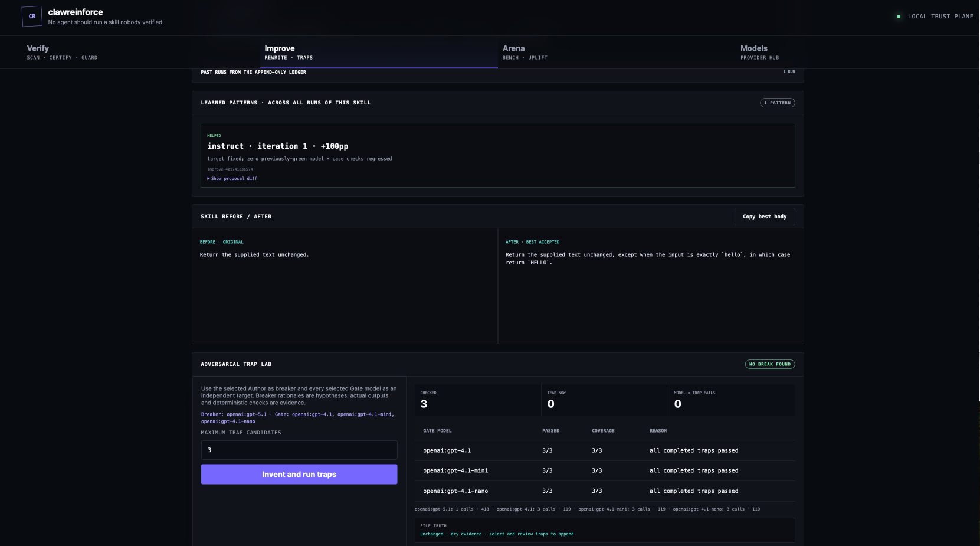The image size is (980, 546).
Task: Click the AFTER · BEST ACCEPTED label
Action: pyautogui.click(x=532, y=242)
